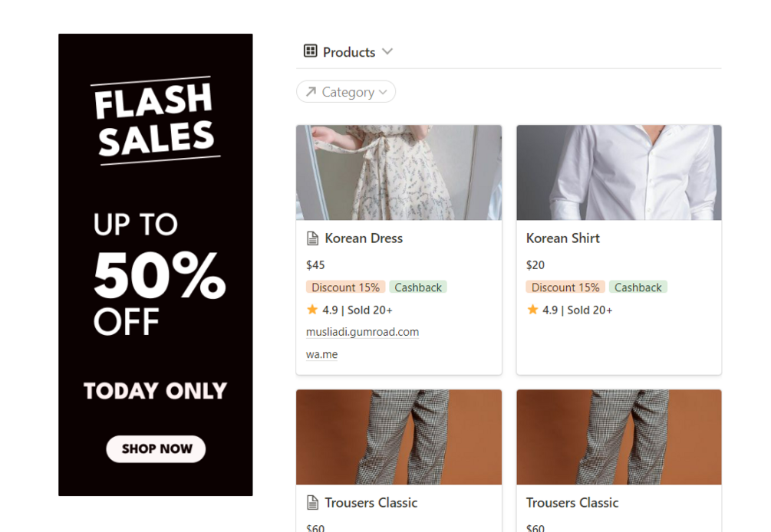Click the star rating icon on Korean Dress

point(312,310)
